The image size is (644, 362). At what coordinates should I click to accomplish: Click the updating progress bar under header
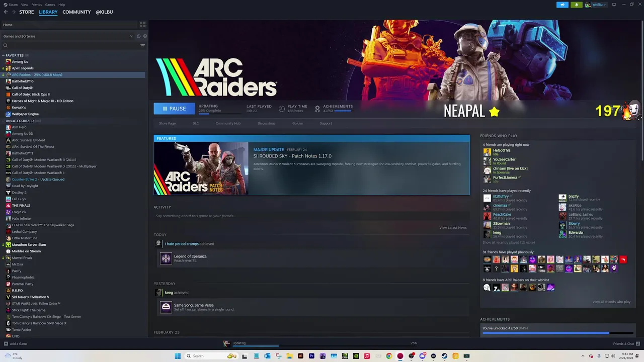[220, 113]
